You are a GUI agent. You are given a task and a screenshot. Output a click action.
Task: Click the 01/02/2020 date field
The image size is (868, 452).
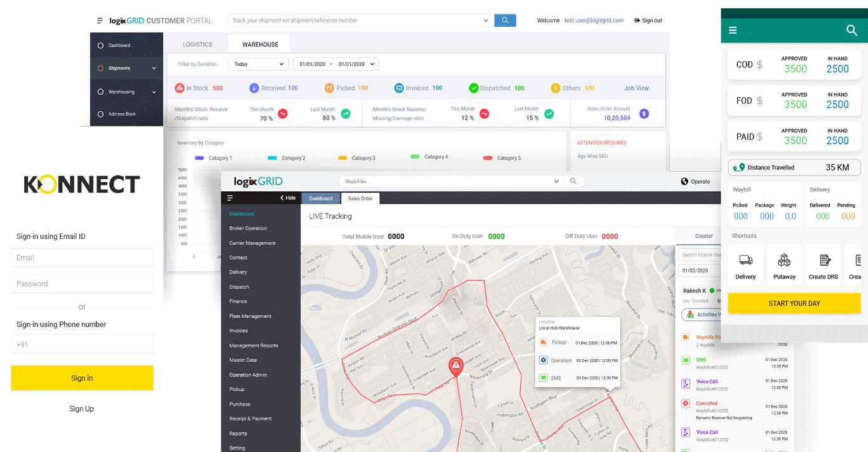pyautogui.click(x=700, y=270)
